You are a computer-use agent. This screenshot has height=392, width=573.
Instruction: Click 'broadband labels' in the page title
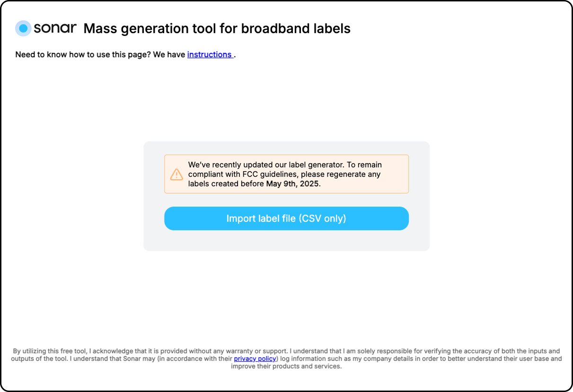click(x=296, y=28)
